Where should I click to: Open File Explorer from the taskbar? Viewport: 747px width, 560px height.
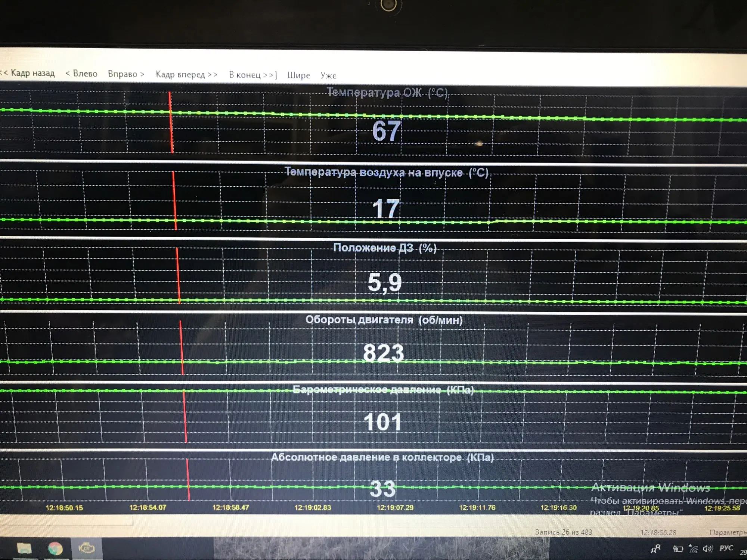pyautogui.click(x=24, y=548)
